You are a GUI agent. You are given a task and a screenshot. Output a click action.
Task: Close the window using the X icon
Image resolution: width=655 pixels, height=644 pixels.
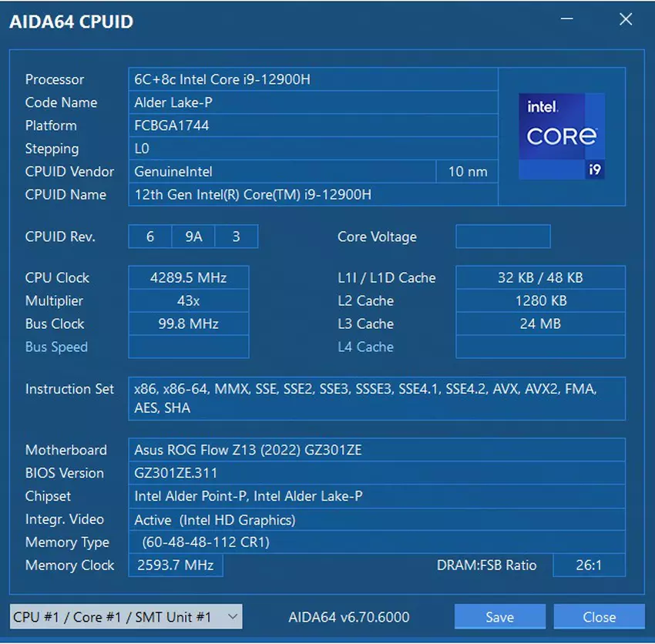[626, 21]
